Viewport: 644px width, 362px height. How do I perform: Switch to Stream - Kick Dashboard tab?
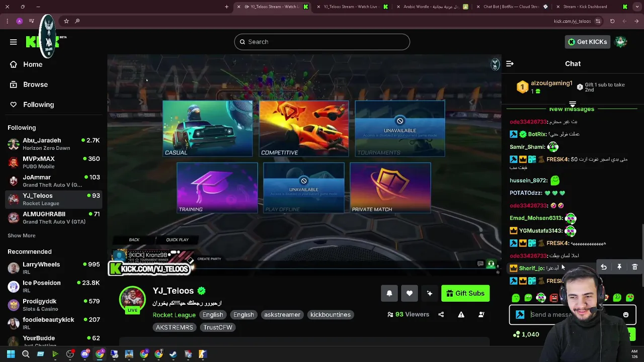tap(592, 7)
